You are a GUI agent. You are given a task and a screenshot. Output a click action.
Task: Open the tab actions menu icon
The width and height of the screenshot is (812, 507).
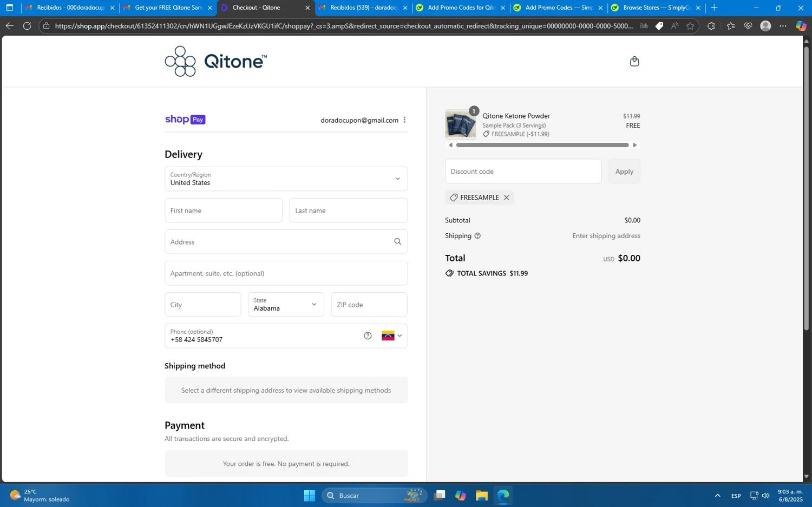pyautogui.click(x=9, y=8)
